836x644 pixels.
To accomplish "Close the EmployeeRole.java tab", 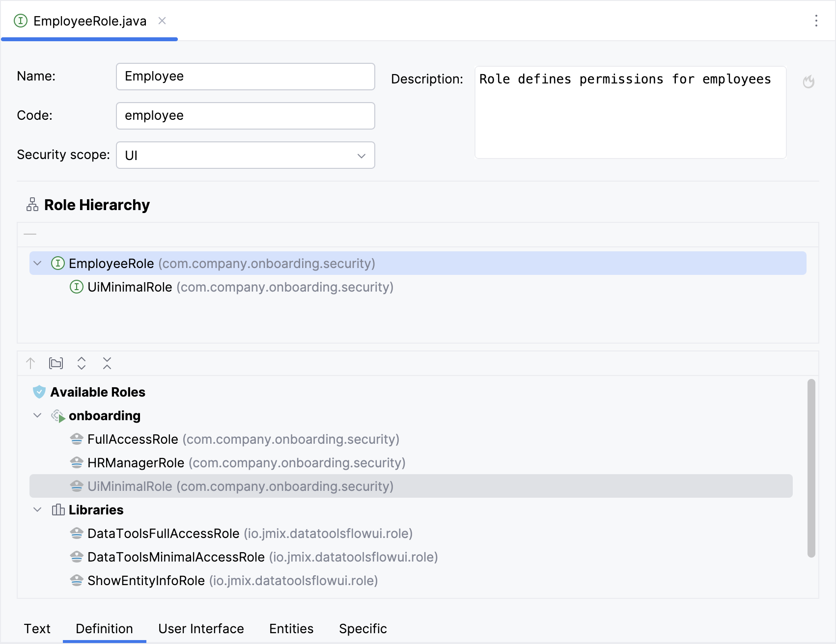I will pos(162,21).
